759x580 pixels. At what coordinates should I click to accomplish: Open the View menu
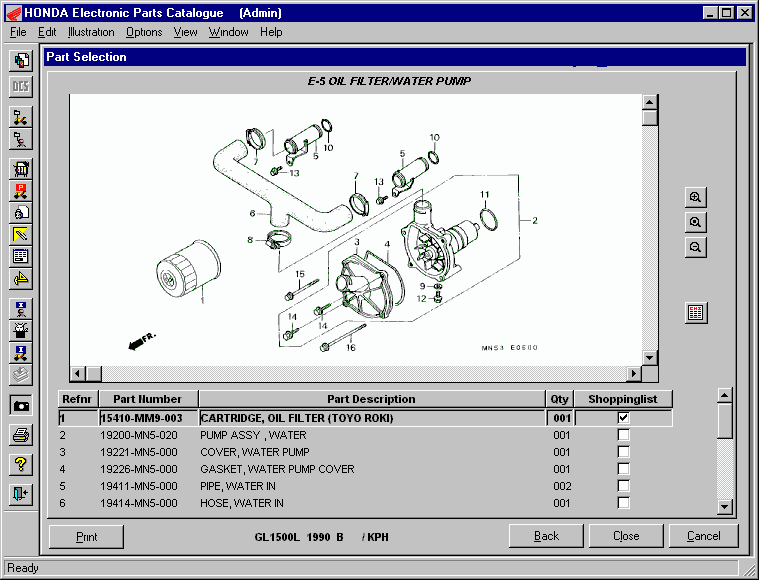(185, 32)
